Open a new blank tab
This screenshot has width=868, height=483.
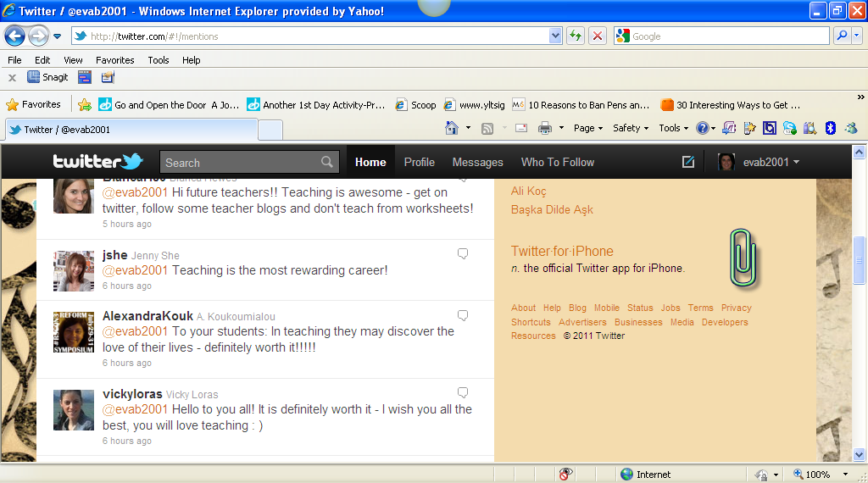pyautogui.click(x=270, y=130)
